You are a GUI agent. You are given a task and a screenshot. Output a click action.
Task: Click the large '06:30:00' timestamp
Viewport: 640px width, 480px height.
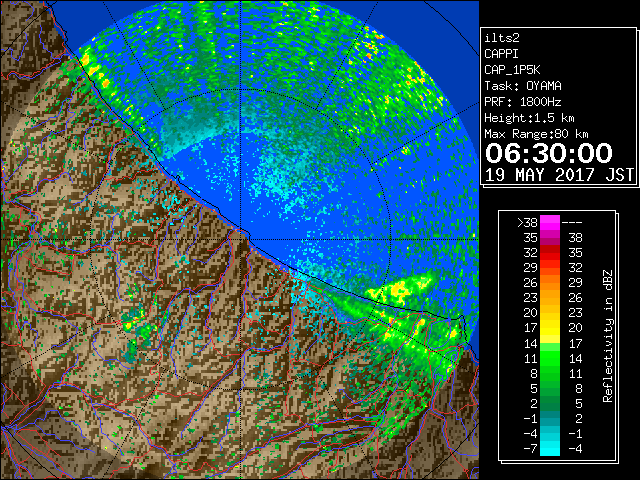(549, 153)
